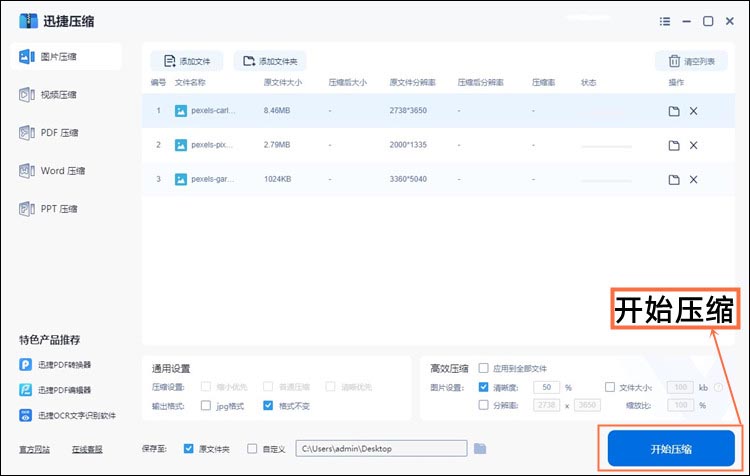Viewport: 750px width, 476px height.
Task: Open 迅捷PDF转换器 recommended product
Action: [x=55, y=365]
